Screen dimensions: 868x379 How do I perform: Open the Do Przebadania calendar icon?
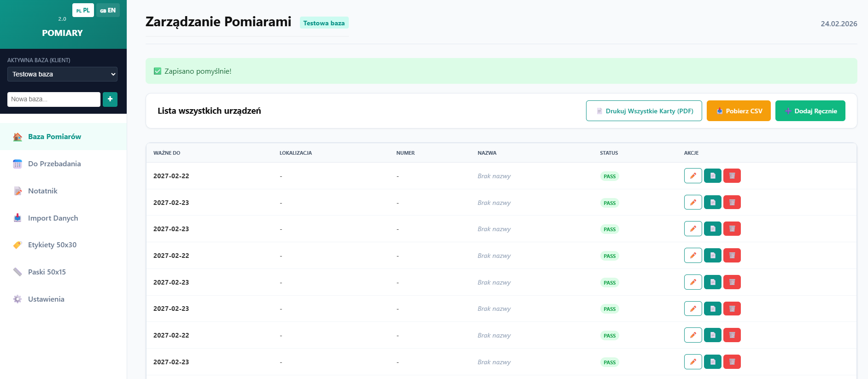pos(18,164)
